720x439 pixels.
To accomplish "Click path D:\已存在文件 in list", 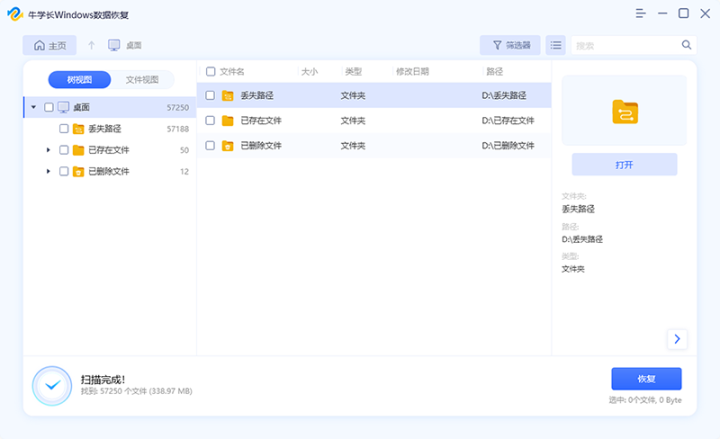I will click(508, 120).
